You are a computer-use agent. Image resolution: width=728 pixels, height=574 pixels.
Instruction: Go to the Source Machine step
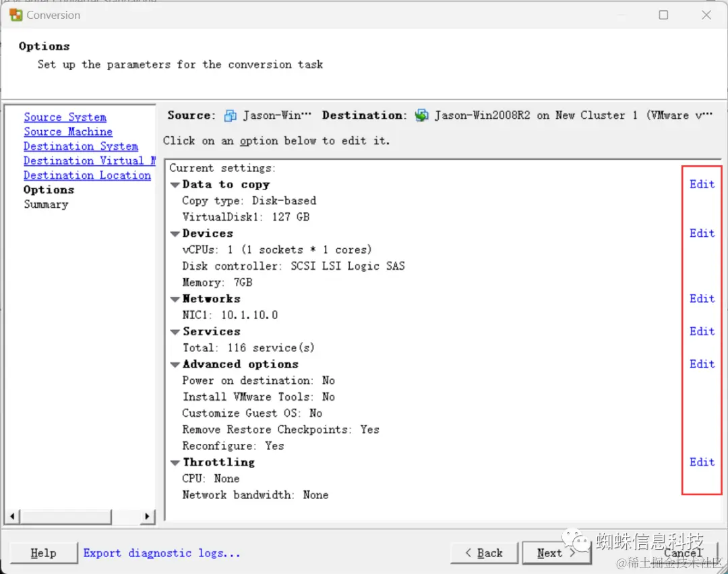pos(68,132)
